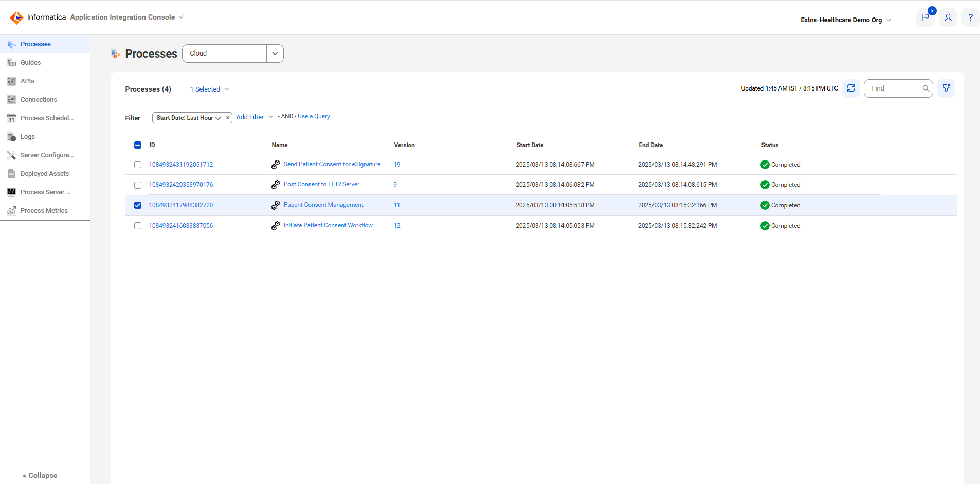Image resolution: width=980 pixels, height=484 pixels.
Task: Open the 1 Selected actions dropdown
Action: pyautogui.click(x=210, y=89)
